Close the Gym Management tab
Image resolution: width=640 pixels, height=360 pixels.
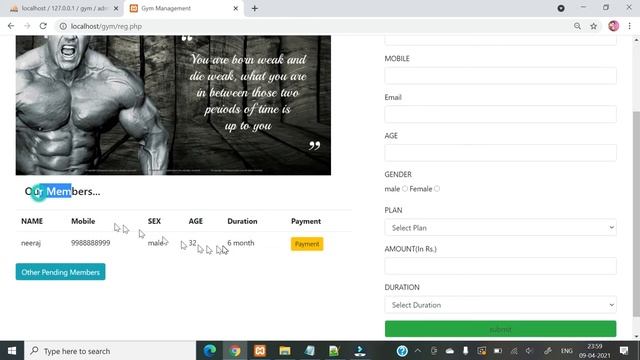tap(236, 8)
